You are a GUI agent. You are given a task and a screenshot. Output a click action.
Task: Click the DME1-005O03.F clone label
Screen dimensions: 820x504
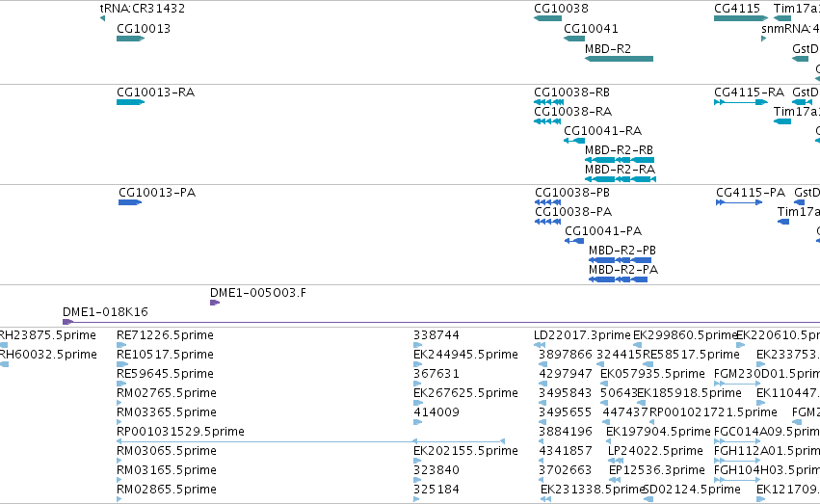click(x=258, y=293)
